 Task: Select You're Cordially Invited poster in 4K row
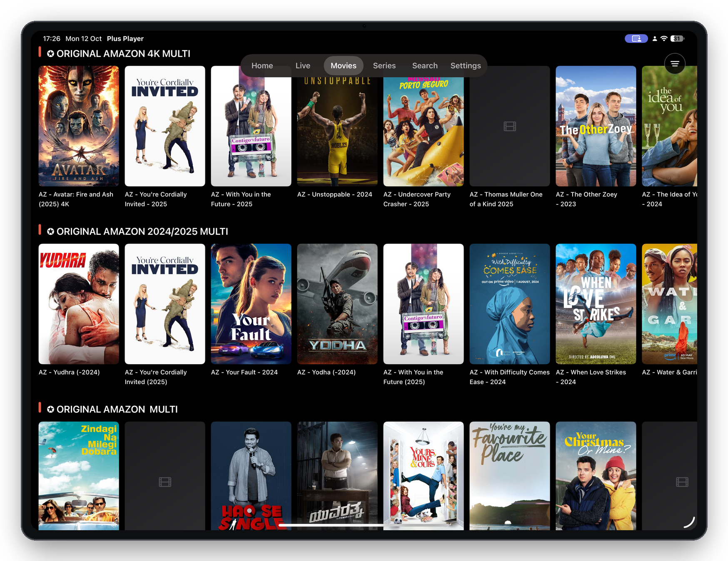coord(165,126)
